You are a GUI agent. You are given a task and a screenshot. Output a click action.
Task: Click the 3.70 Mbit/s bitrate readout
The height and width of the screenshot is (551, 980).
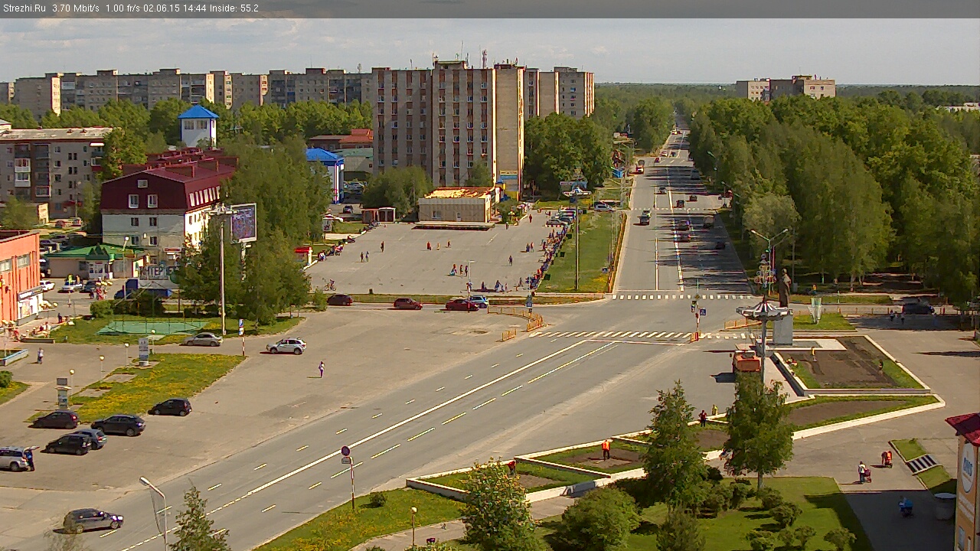(x=77, y=8)
